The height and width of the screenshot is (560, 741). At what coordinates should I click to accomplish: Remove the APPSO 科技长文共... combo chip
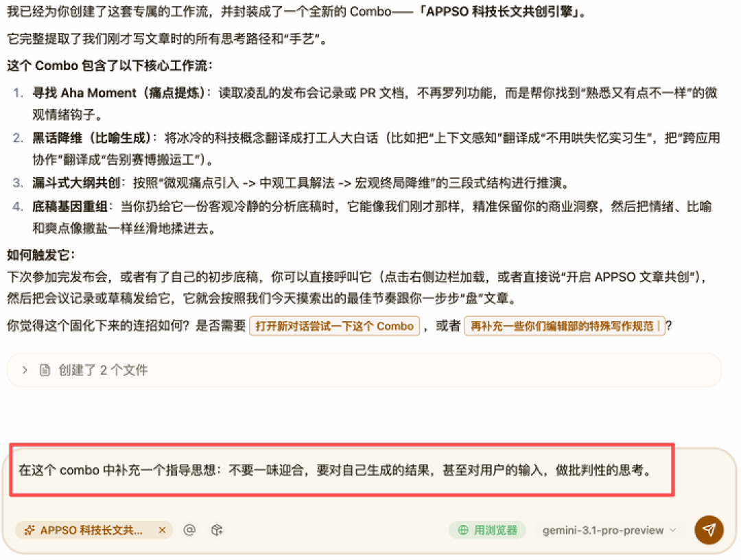pyautogui.click(x=162, y=530)
